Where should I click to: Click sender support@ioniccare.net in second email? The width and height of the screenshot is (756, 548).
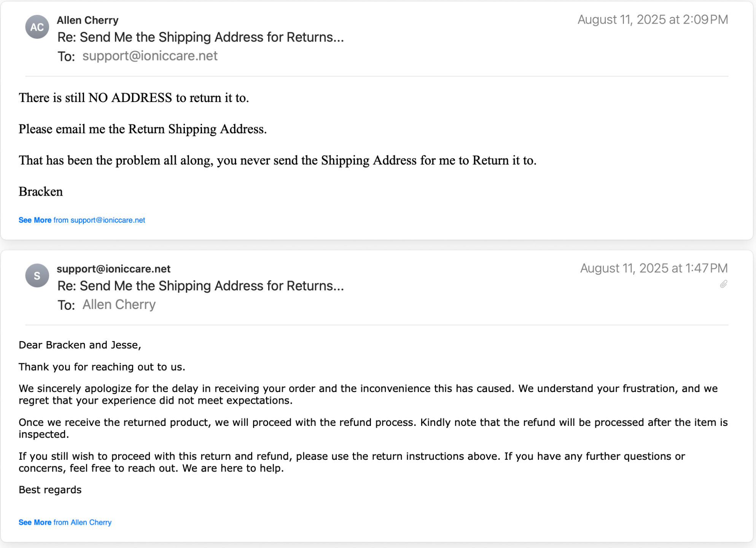point(113,269)
